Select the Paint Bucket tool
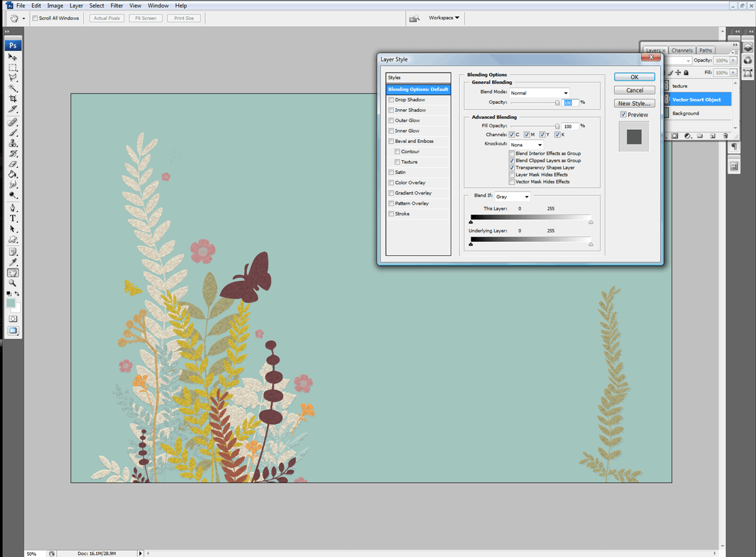The image size is (756, 557). [13, 175]
